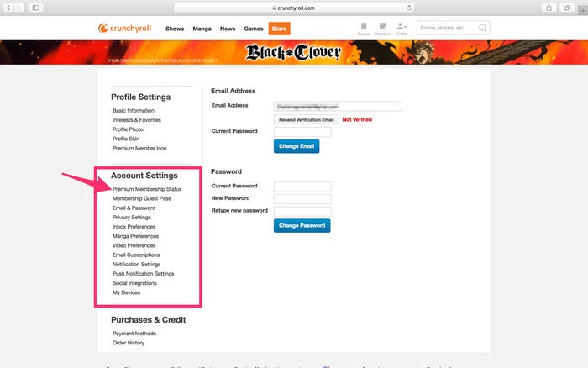Open Premium Member Icon settings
The width and height of the screenshot is (588, 368).
[x=139, y=148]
